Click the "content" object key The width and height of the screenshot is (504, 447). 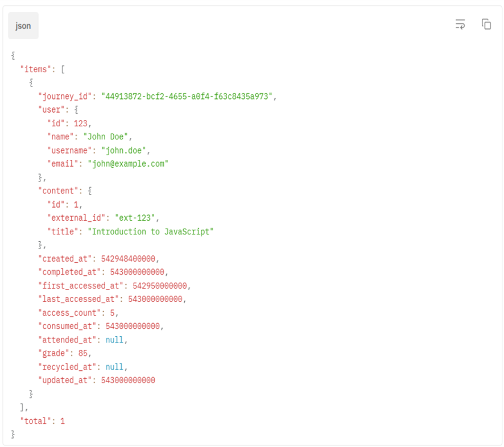(x=59, y=191)
